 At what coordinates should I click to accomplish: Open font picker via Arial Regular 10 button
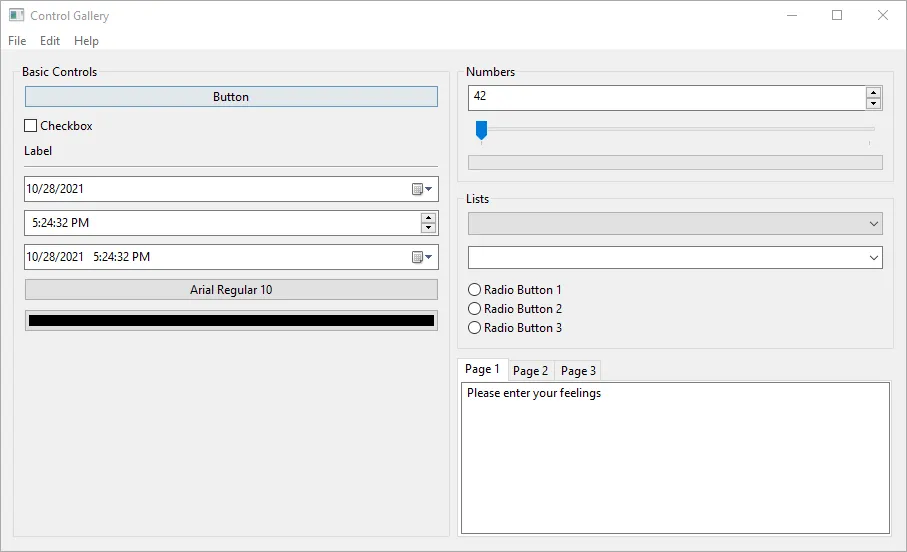click(x=231, y=290)
